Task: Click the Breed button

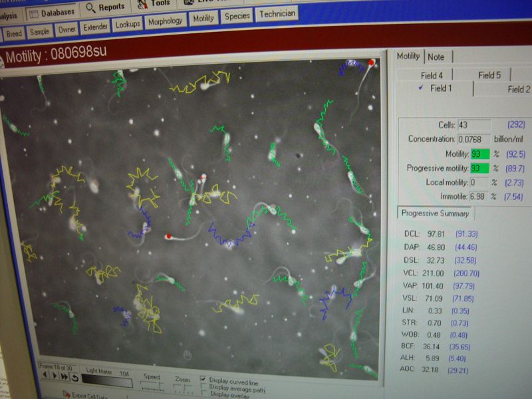Action: (14, 34)
